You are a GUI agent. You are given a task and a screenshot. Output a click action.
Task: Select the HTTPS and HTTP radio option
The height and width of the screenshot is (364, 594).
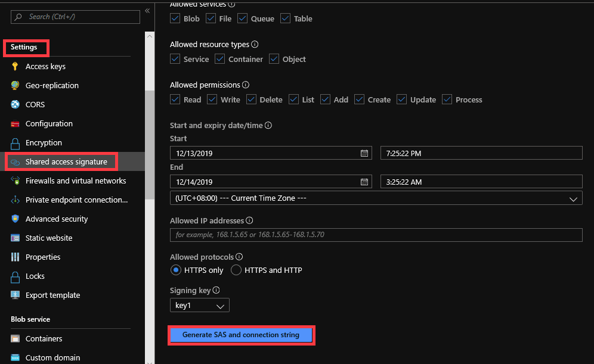coord(236,270)
